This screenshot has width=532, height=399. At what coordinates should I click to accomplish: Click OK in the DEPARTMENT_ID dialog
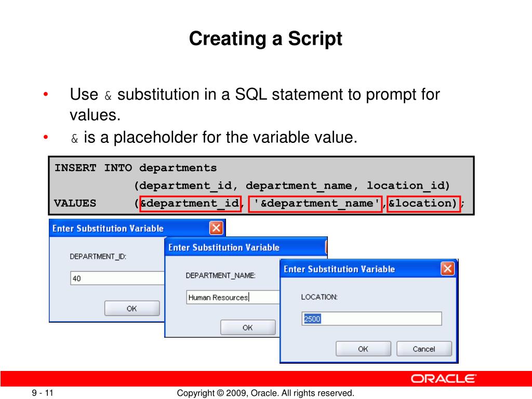coord(131,309)
